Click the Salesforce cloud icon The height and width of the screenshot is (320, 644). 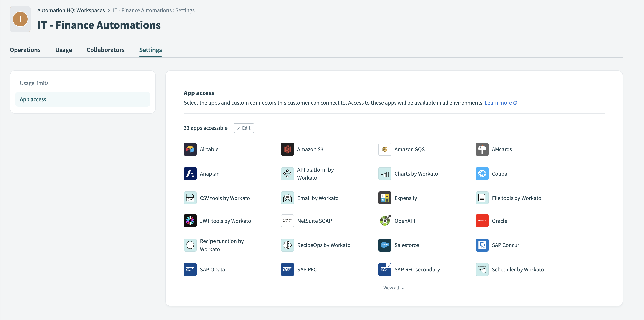point(384,245)
